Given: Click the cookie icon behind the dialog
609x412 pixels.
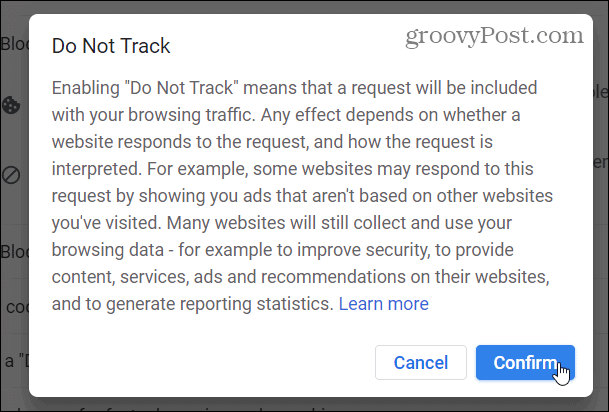Looking at the screenshot, I should tap(11, 105).
